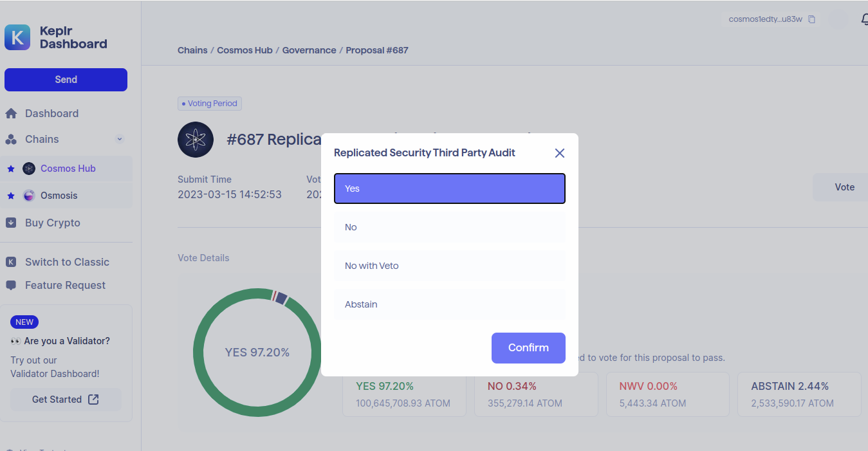Close the Replicated Security vote dialog

click(560, 153)
